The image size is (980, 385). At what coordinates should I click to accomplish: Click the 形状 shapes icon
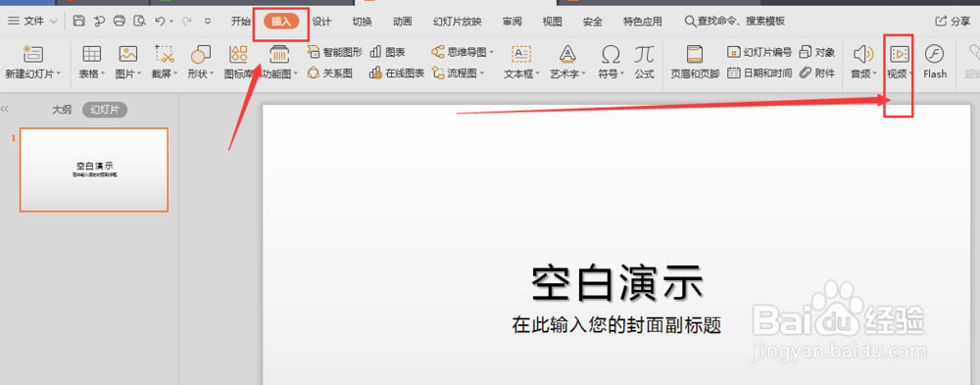(x=201, y=55)
